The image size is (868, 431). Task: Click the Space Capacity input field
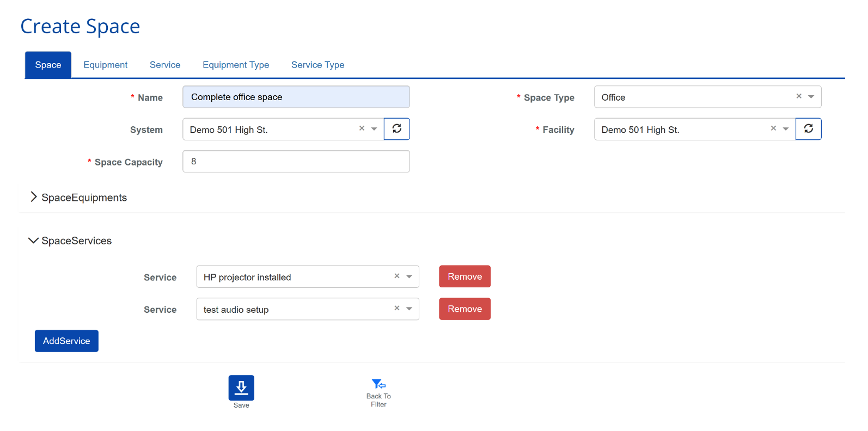[x=296, y=162]
